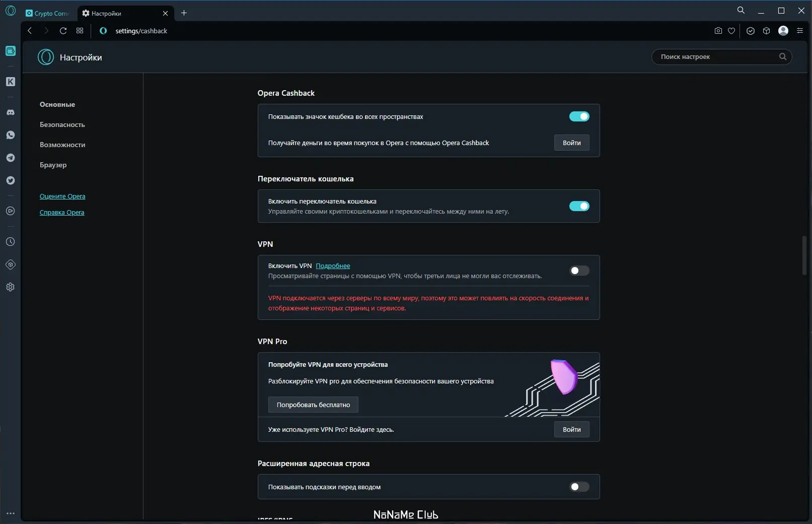Click the settings gear in the sidebar
Image resolution: width=812 pixels, height=524 pixels.
coord(11,287)
